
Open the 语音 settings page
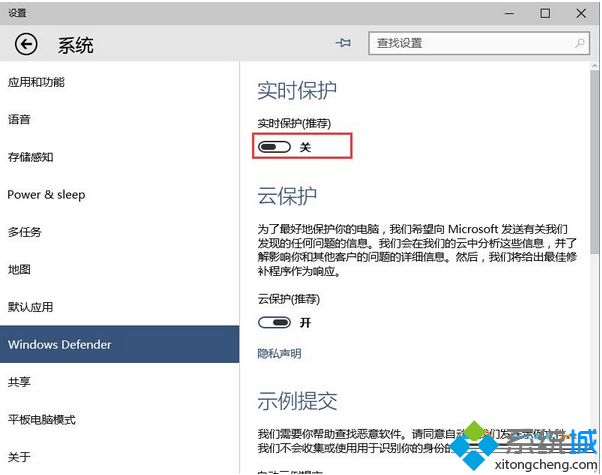(19, 120)
